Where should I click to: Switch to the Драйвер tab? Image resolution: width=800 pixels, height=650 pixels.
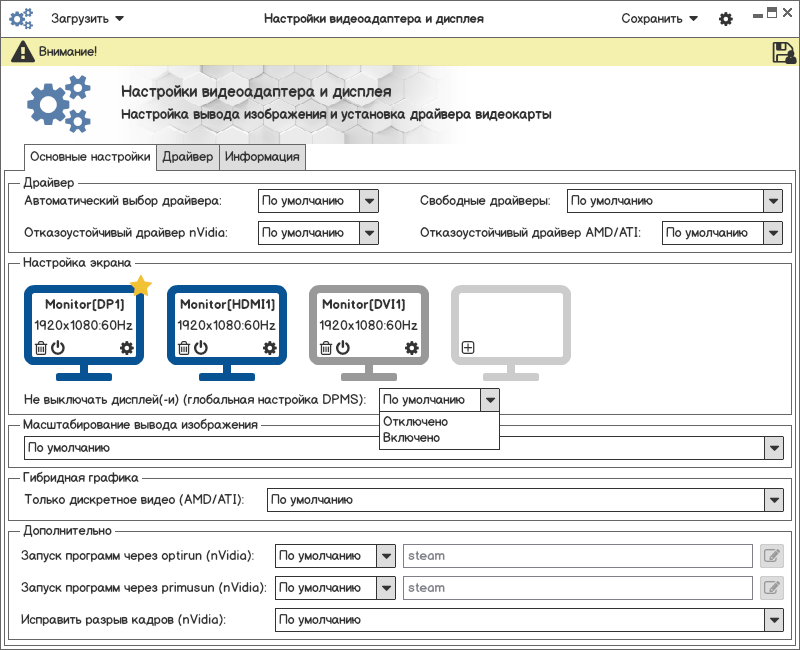(x=188, y=157)
